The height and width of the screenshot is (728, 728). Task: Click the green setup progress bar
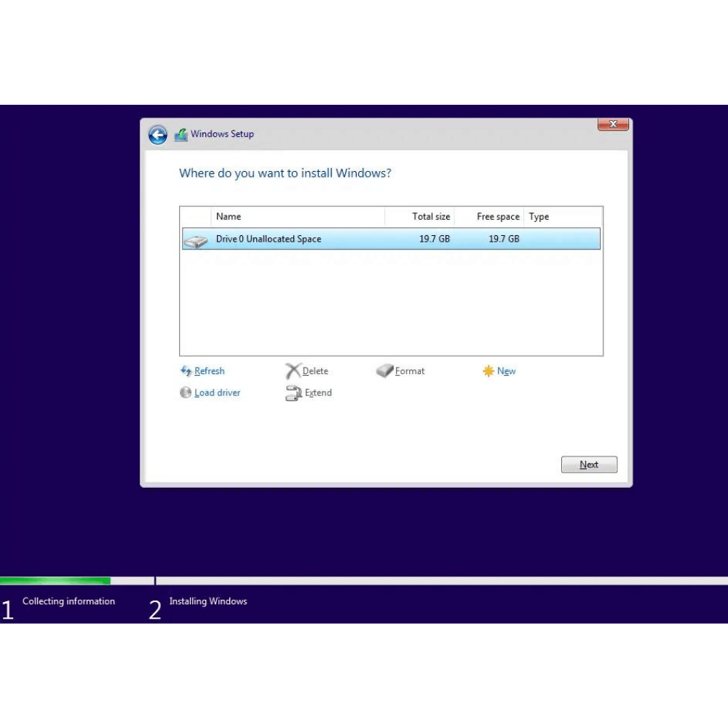click(x=55, y=581)
